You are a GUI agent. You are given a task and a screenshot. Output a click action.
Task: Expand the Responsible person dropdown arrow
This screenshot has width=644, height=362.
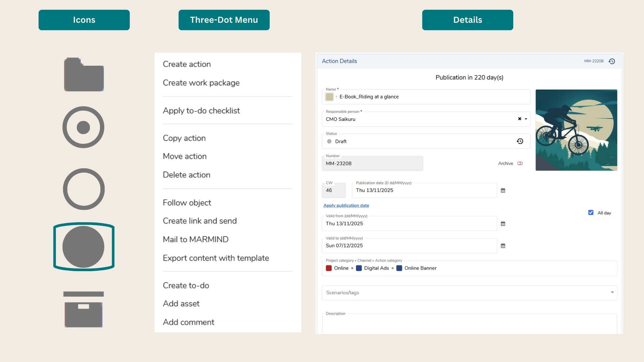526,119
